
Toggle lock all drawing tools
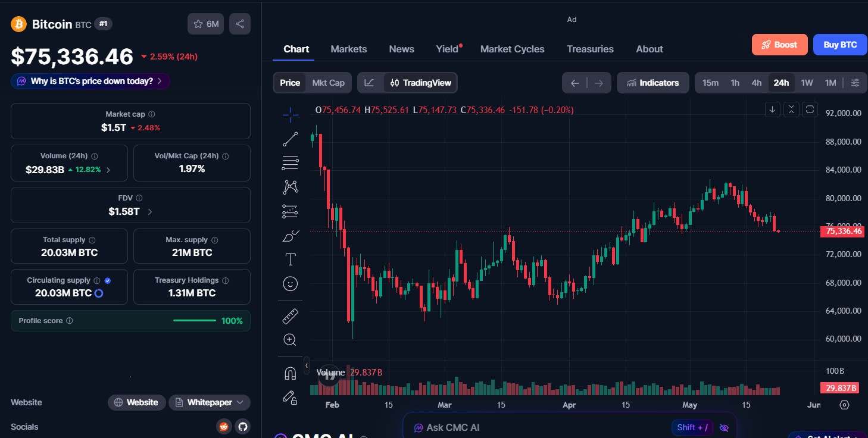pos(291,397)
